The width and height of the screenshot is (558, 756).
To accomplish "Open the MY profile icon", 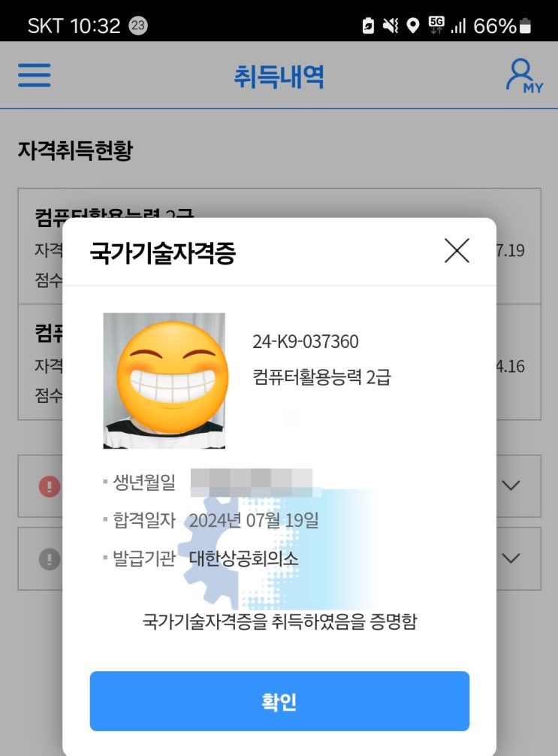I will 524,76.
